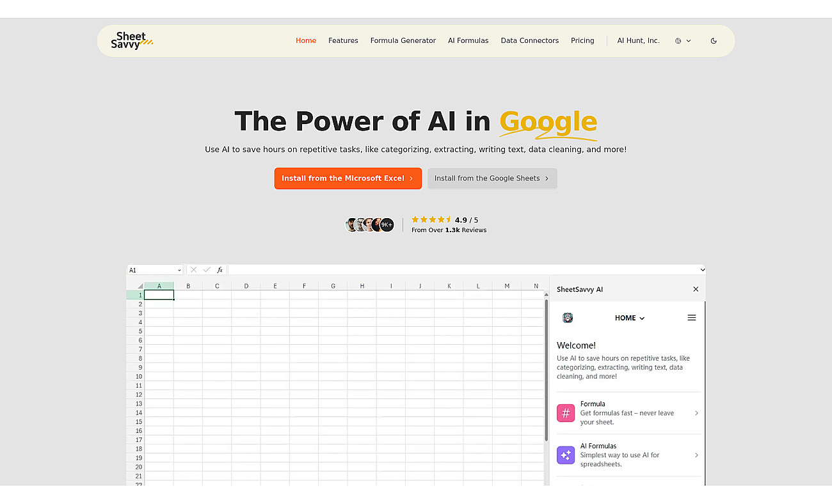Navigate to Data Connectors
Image resolution: width=832 pixels, height=504 pixels.
[x=530, y=40]
